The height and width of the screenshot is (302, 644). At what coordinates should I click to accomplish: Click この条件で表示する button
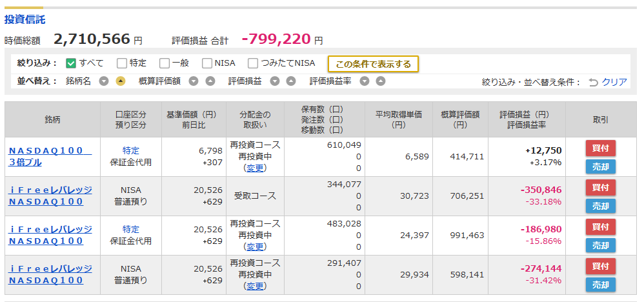pos(373,64)
